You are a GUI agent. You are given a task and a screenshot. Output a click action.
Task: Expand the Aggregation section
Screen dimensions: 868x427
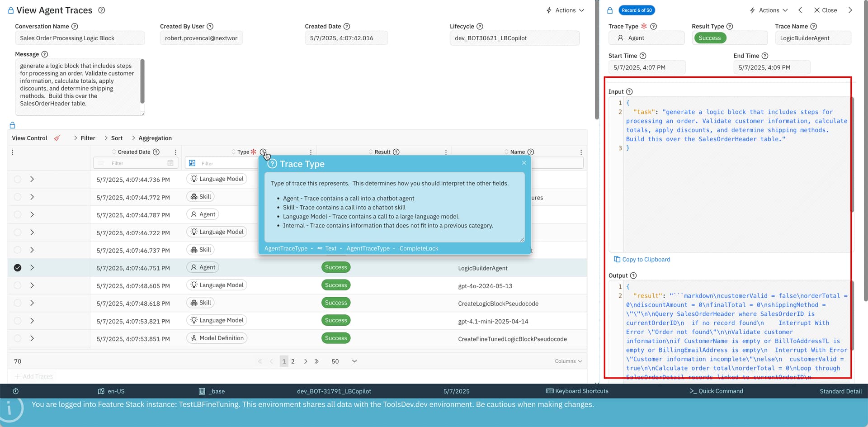coord(151,138)
